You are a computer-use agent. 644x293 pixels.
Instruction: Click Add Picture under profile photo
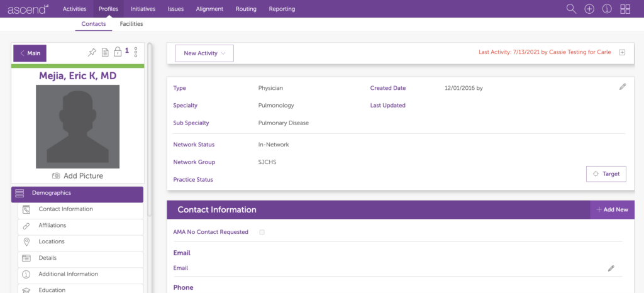pyautogui.click(x=77, y=176)
